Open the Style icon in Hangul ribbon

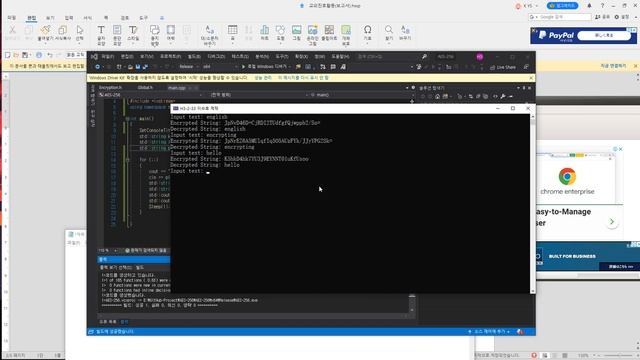(133, 30)
